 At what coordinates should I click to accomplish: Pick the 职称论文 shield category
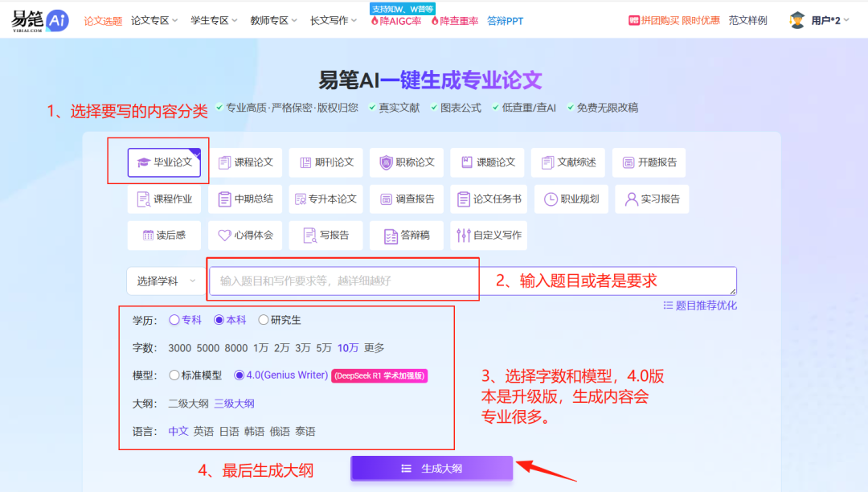(x=407, y=162)
